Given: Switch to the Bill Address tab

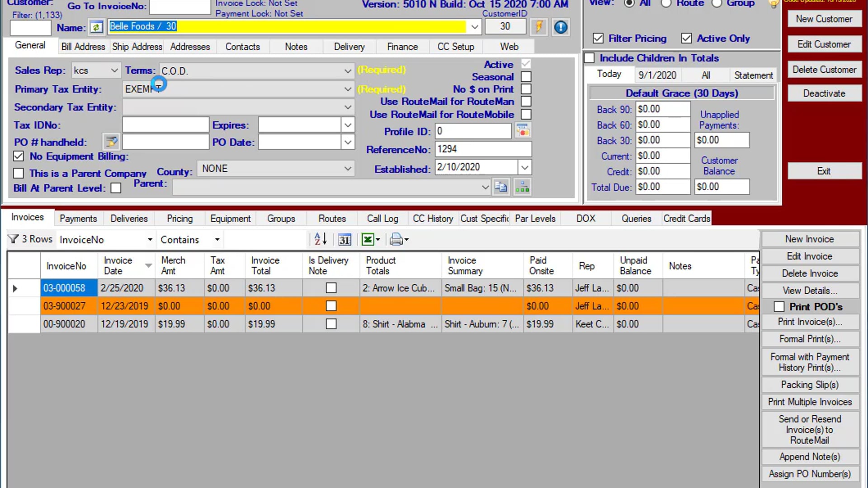Looking at the screenshot, I should 83,47.
